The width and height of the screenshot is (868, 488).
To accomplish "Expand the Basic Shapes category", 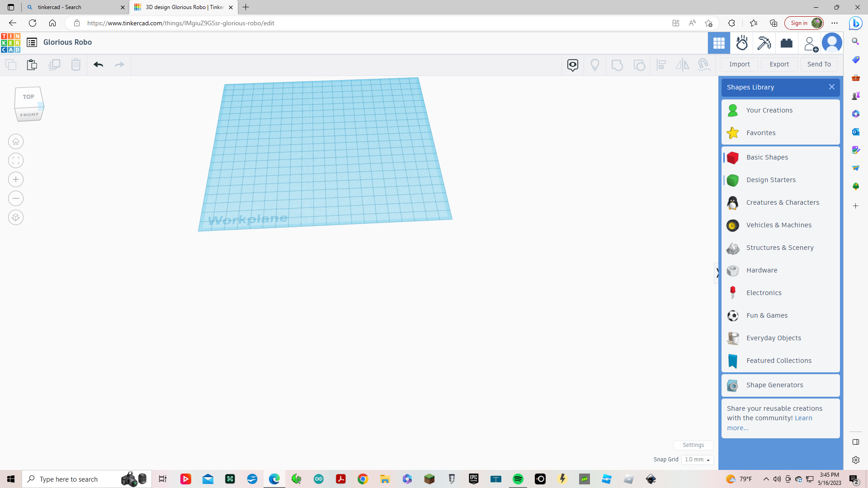I will tap(767, 157).
